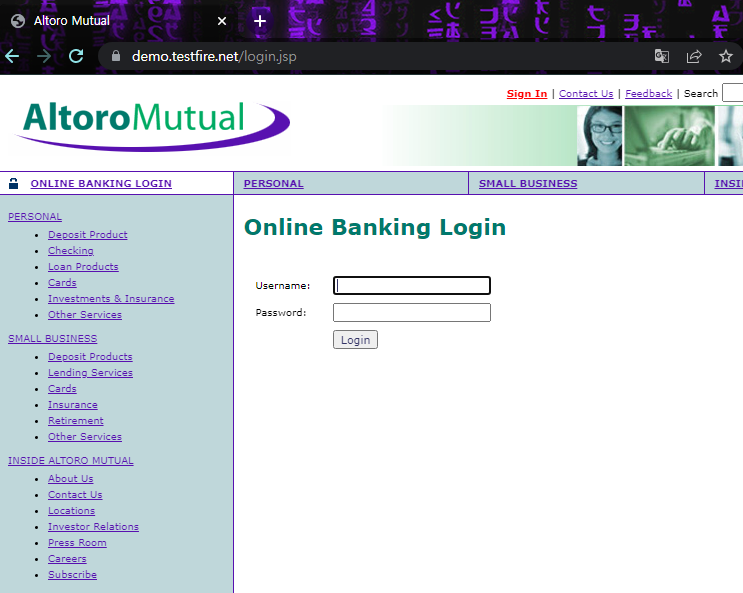Open the sidebar Contact Us link
The image size is (743, 593).
(75, 495)
